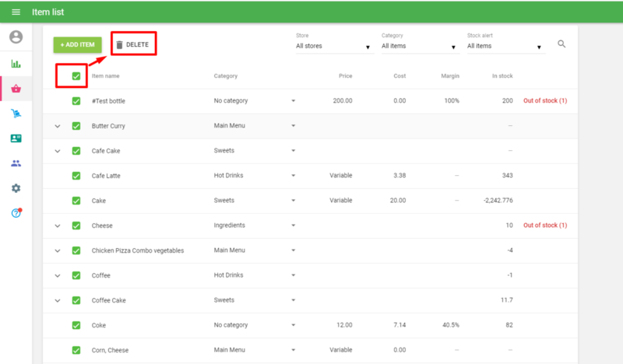The height and width of the screenshot is (364, 623).
Task: Toggle the Cafe Latte row checkbox
Action: coord(76,176)
